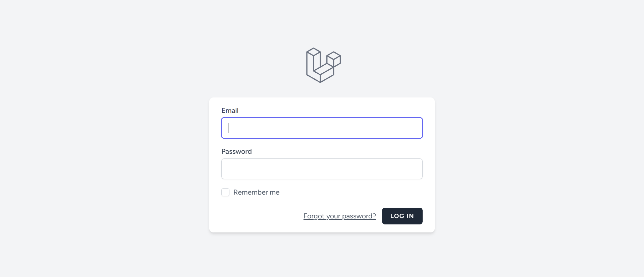Focus the Email input field

[322, 128]
